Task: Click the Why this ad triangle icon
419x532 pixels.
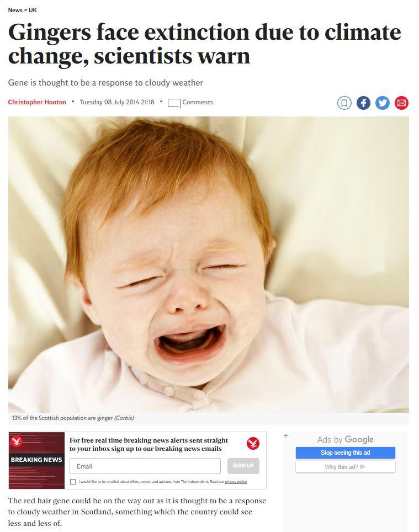Action: (363, 467)
